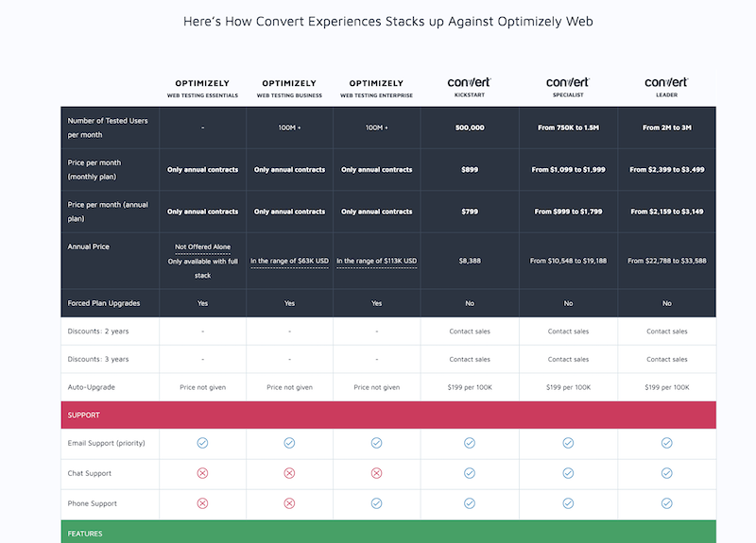Viewport: 756px width, 543px height.
Task: Click the '$8,388' annual price cell
Action: coord(470,261)
